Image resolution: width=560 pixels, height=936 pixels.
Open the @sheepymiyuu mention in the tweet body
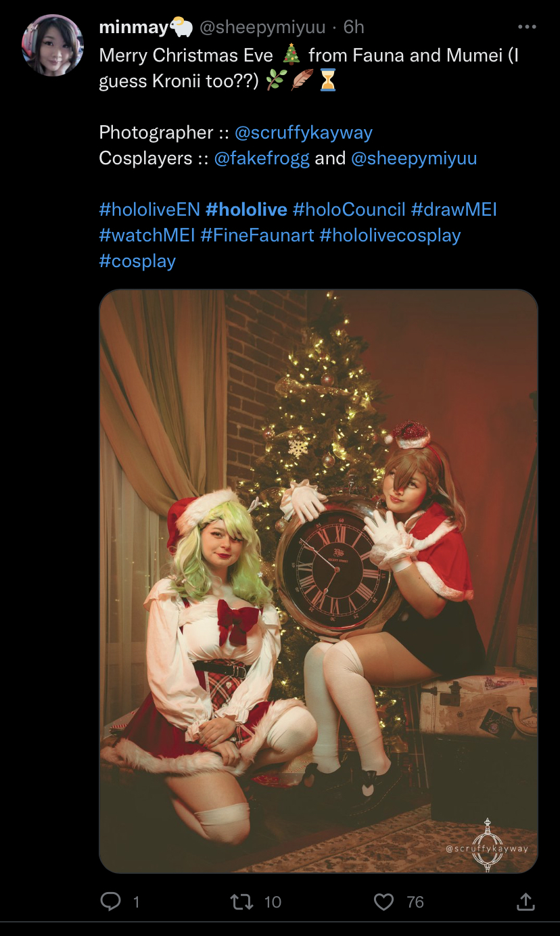pyautogui.click(x=414, y=158)
